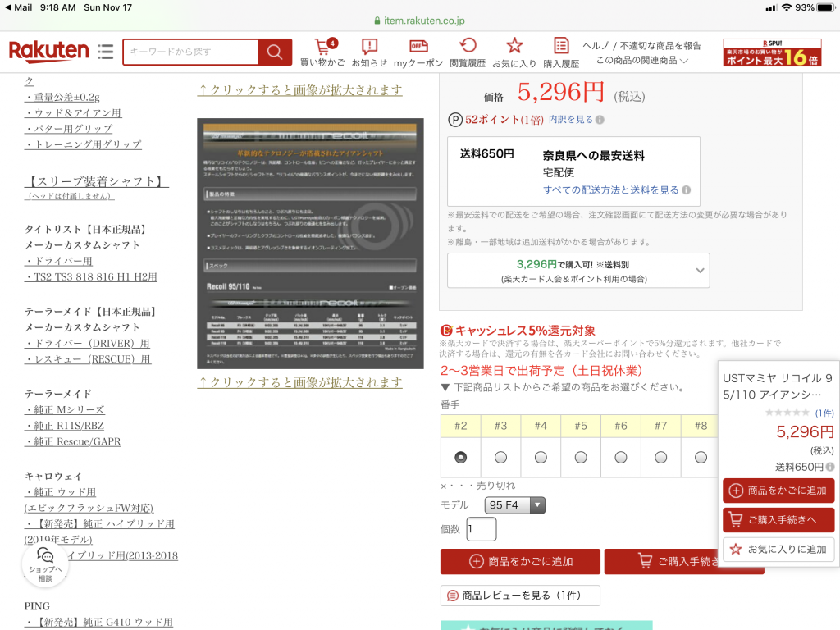This screenshot has width=840, height=630.
Task: Open ・ドライバー (DRIVER) 用 link
Action: point(87,344)
